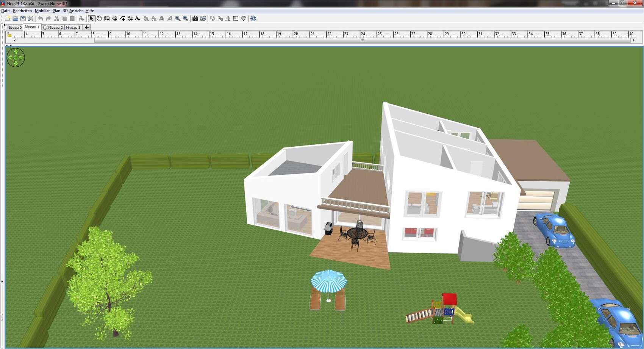Open the help question mark icon

coord(253,19)
